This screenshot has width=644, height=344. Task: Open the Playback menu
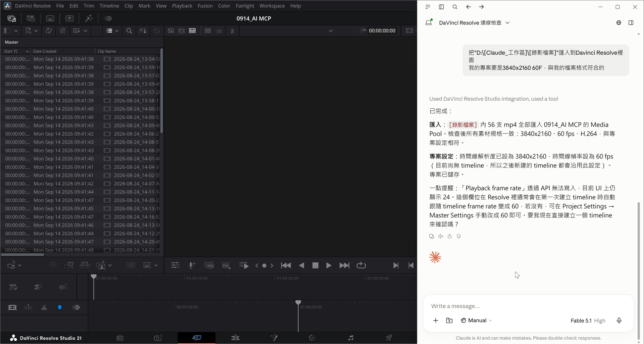[182, 6]
